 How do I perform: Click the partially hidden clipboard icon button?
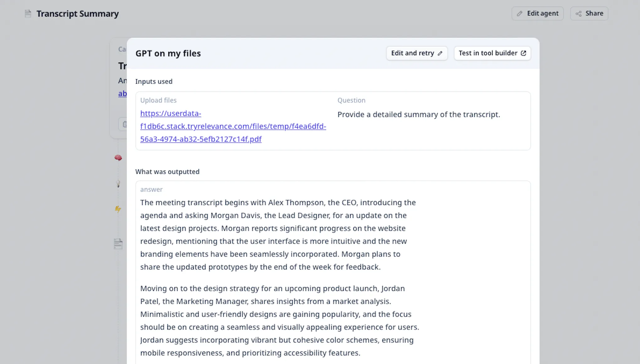[x=124, y=124]
